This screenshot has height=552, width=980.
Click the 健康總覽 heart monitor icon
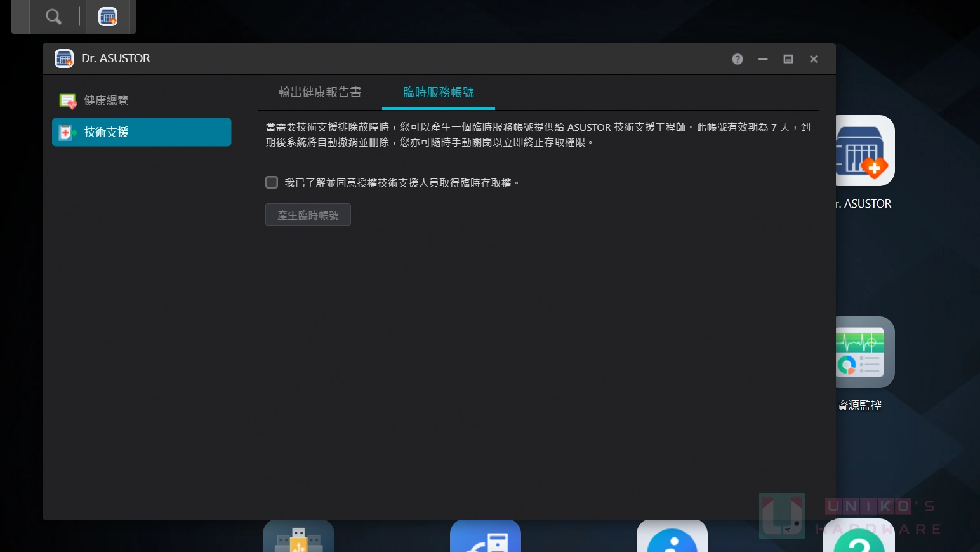coord(68,101)
